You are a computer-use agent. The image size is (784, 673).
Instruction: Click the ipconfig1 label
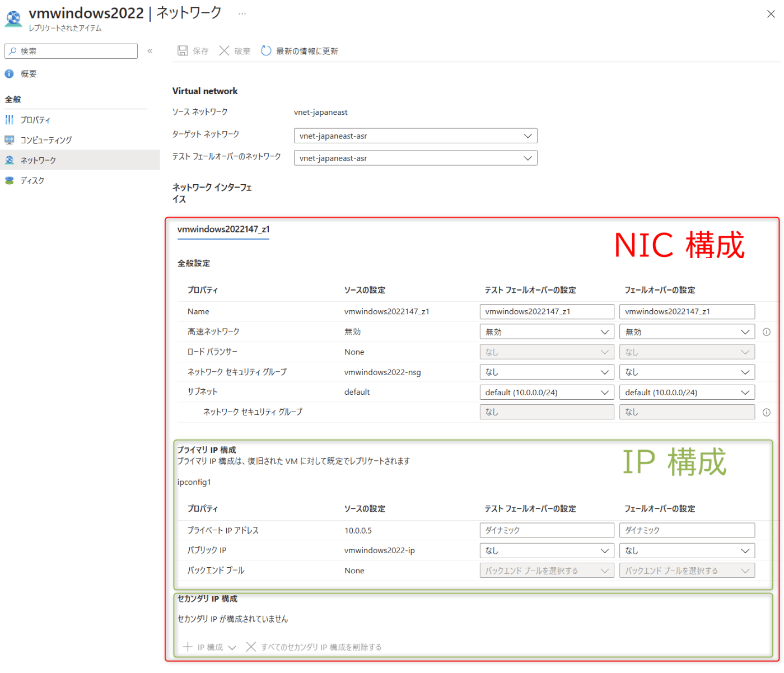click(194, 482)
